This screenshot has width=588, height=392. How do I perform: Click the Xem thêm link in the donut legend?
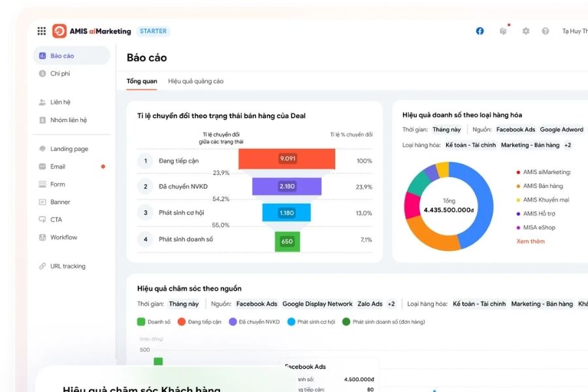[x=531, y=241]
